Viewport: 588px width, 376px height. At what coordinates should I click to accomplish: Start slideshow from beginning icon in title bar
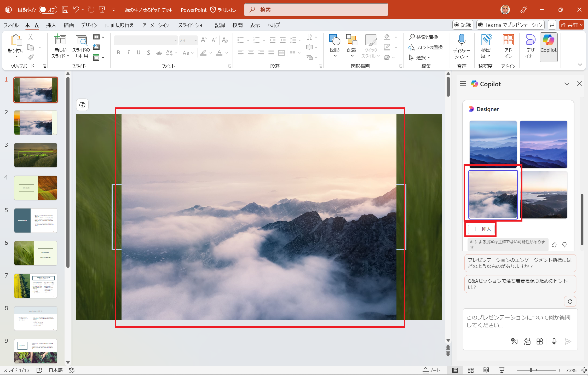102,10
